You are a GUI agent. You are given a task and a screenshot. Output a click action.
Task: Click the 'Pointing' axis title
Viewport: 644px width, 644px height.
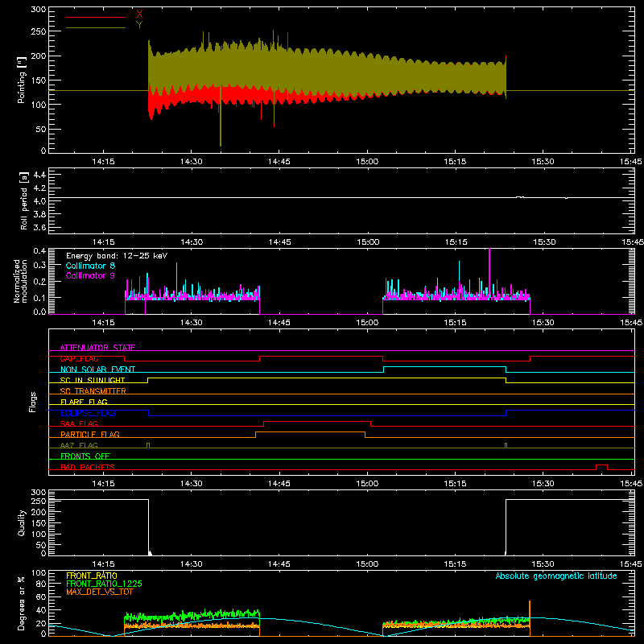point(22,80)
